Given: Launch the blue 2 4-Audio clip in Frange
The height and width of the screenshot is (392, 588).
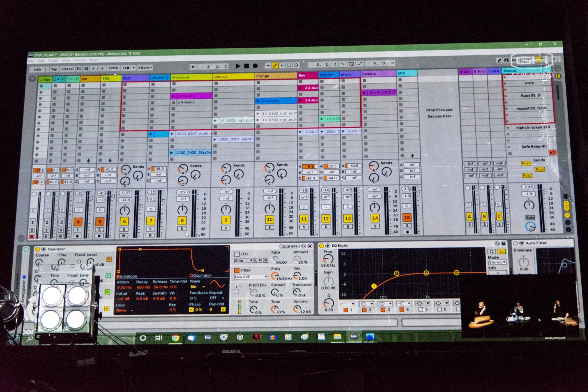Looking at the screenshot, I should tap(258, 101).
